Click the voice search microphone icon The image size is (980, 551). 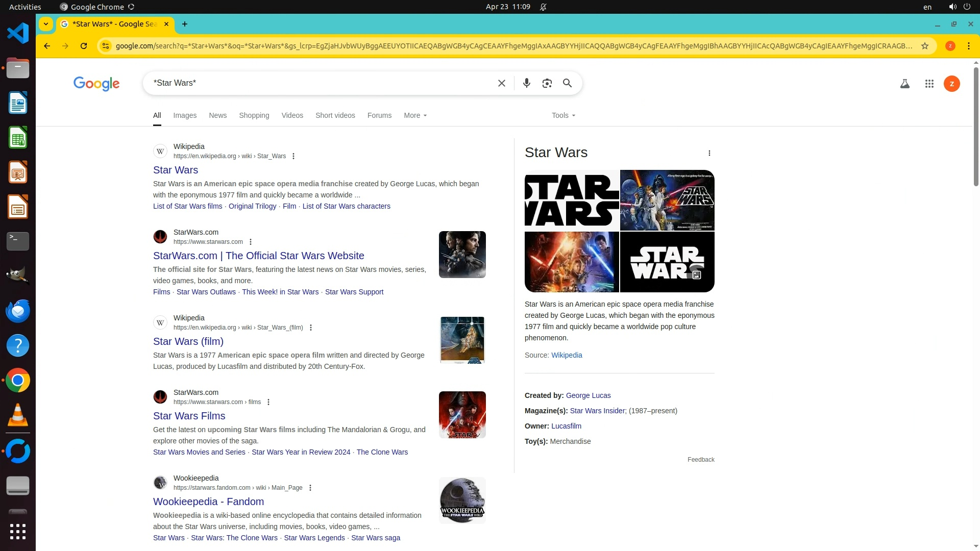tap(526, 83)
